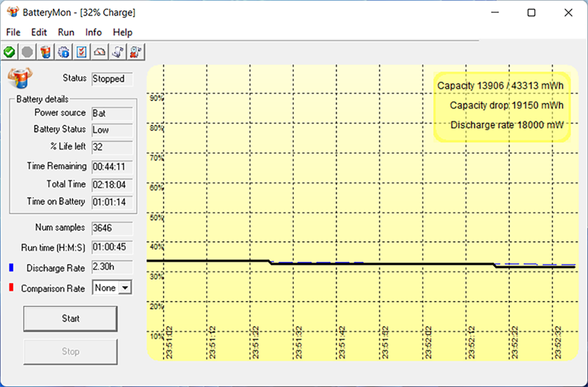Click the Status field showing Stopped
Screen dimensions: 588x387
[x=112, y=79]
